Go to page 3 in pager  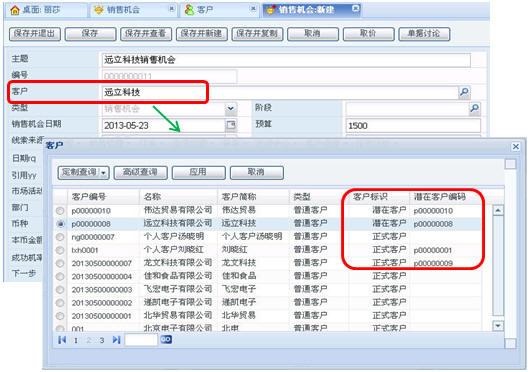(x=102, y=340)
